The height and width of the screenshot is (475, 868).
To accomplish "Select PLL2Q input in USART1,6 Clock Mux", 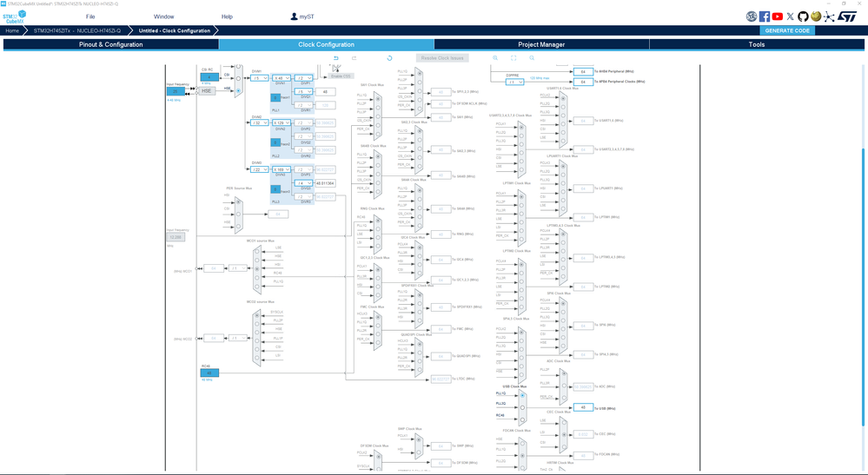I will 563,108.
